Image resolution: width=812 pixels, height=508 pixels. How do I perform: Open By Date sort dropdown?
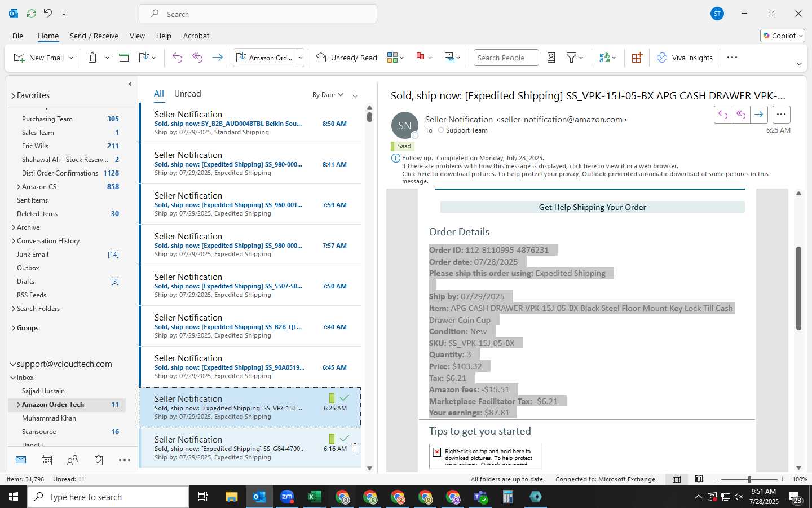point(328,95)
